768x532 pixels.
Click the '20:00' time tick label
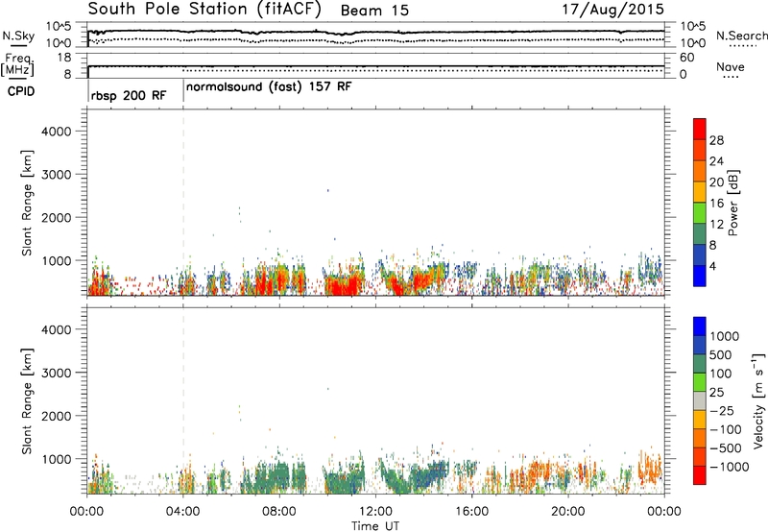coord(567,512)
